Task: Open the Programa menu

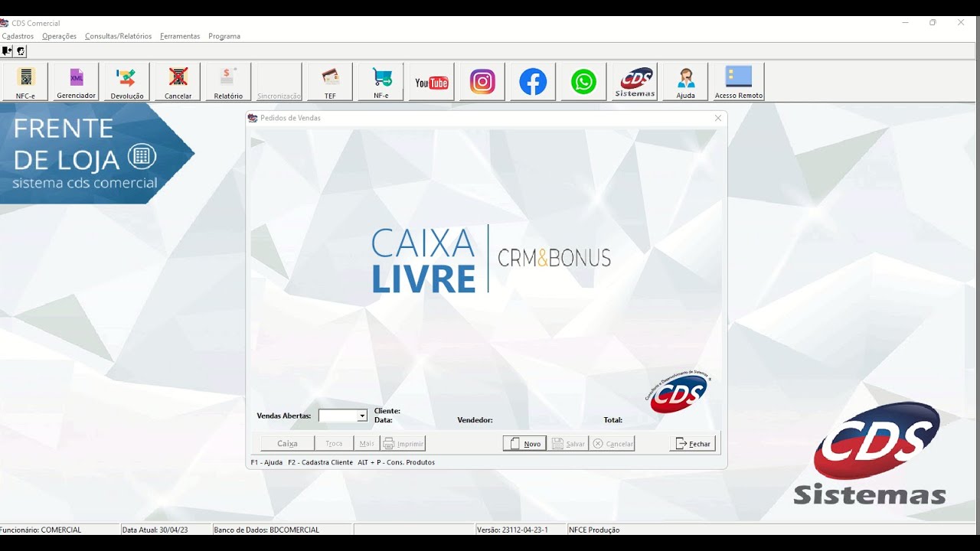Action: click(224, 36)
